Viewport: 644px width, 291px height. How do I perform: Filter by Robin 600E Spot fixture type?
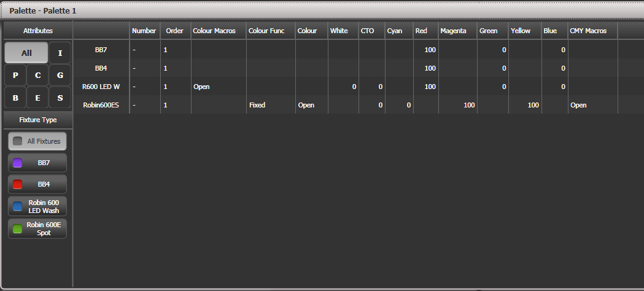[x=37, y=228]
